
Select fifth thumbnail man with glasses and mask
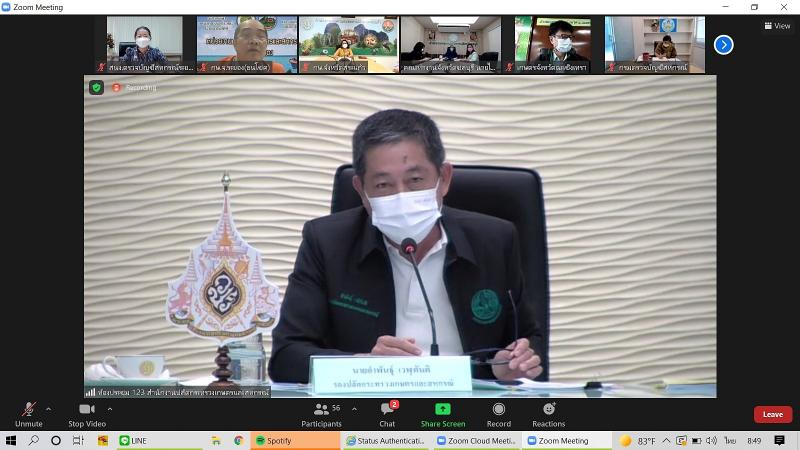[x=553, y=44]
